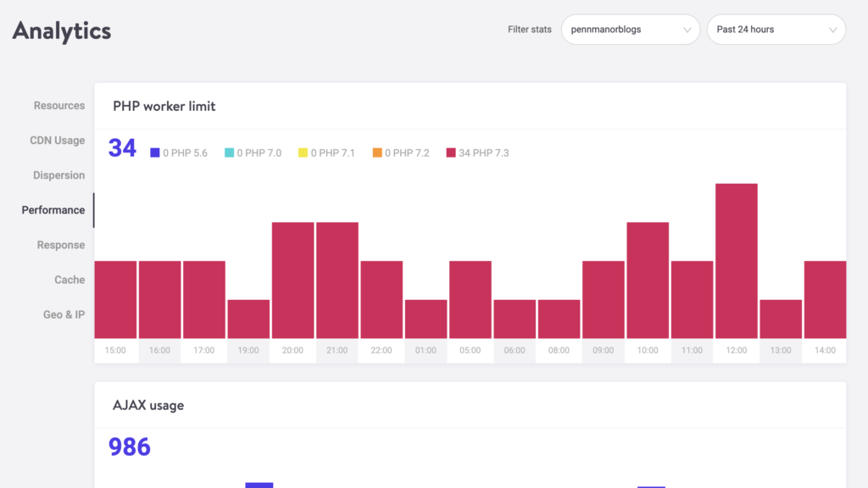This screenshot has width=868, height=488.
Task: Click the 14:00 time axis label
Action: (x=825, y=351)
